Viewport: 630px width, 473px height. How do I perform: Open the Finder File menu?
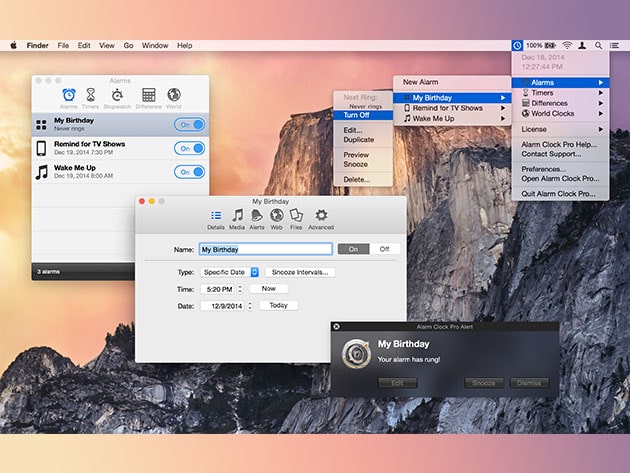(x=63, y=45)
